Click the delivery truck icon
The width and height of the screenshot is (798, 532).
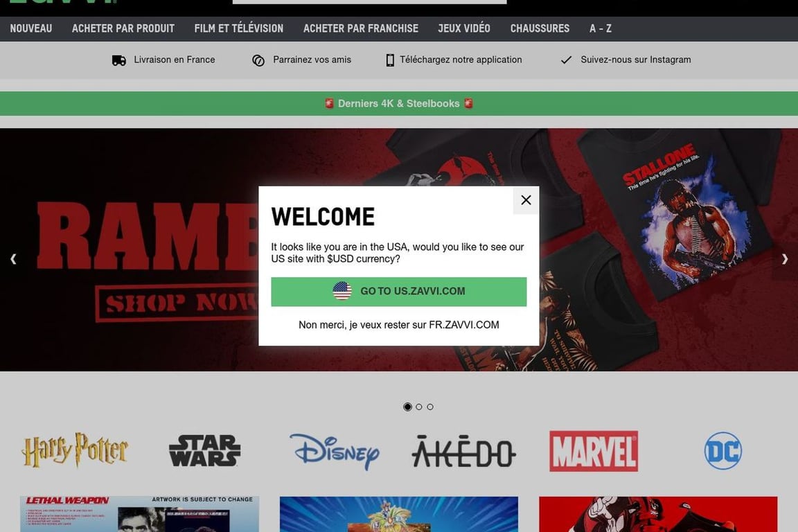pos(118,60)
